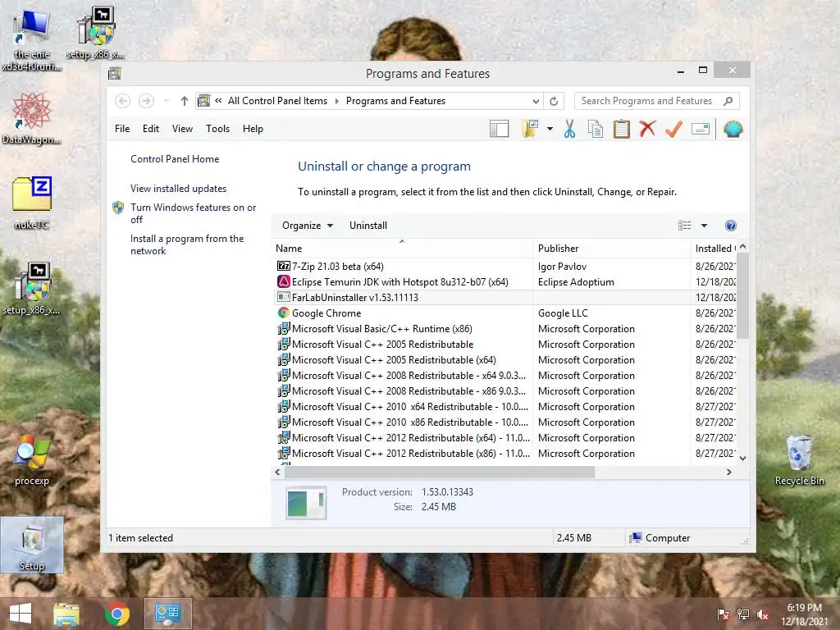Select the procexp desktop icon
This screenshot has width=840, height=630.
point(32,460)
